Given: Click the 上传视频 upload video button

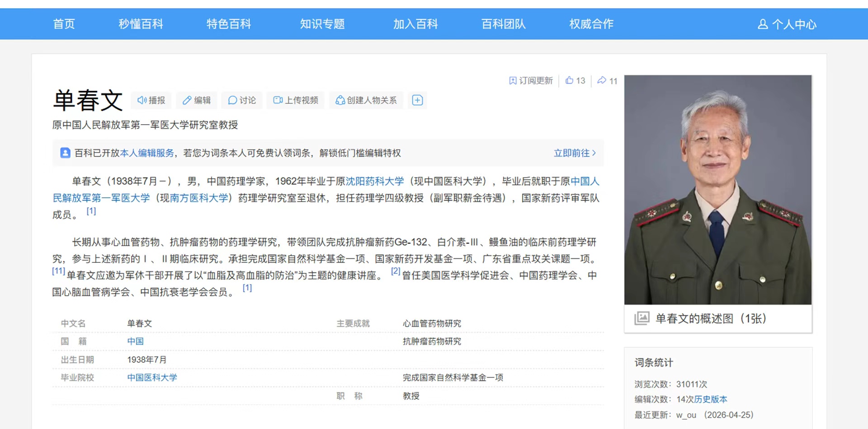Looking at the screenshot, I should (x=296, y=100).
